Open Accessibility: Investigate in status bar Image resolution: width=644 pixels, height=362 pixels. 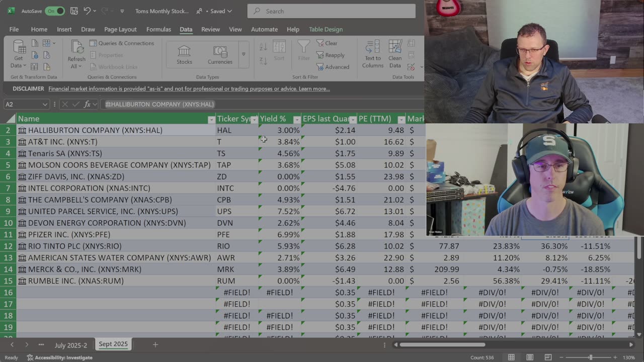pyautogui.click(x=60, y=357)
